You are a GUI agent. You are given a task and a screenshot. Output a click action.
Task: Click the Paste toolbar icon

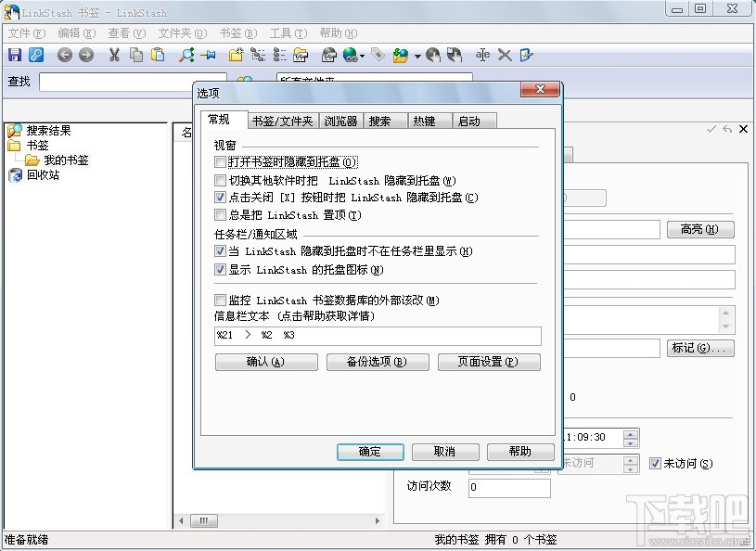click(157, 54)
